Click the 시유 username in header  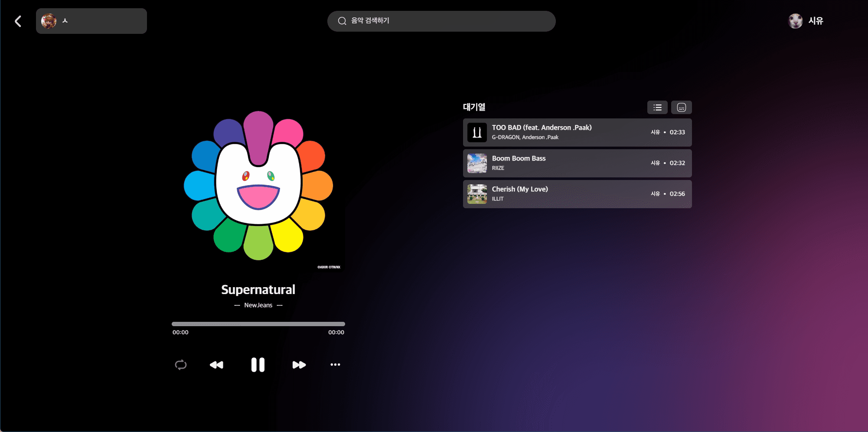click(x=816, y=21)
